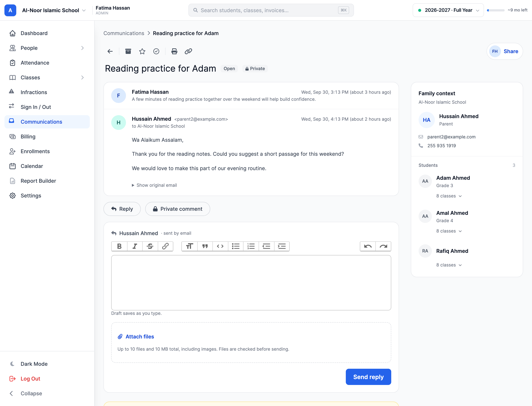Go to Report Builder

(x=47, y=181)
